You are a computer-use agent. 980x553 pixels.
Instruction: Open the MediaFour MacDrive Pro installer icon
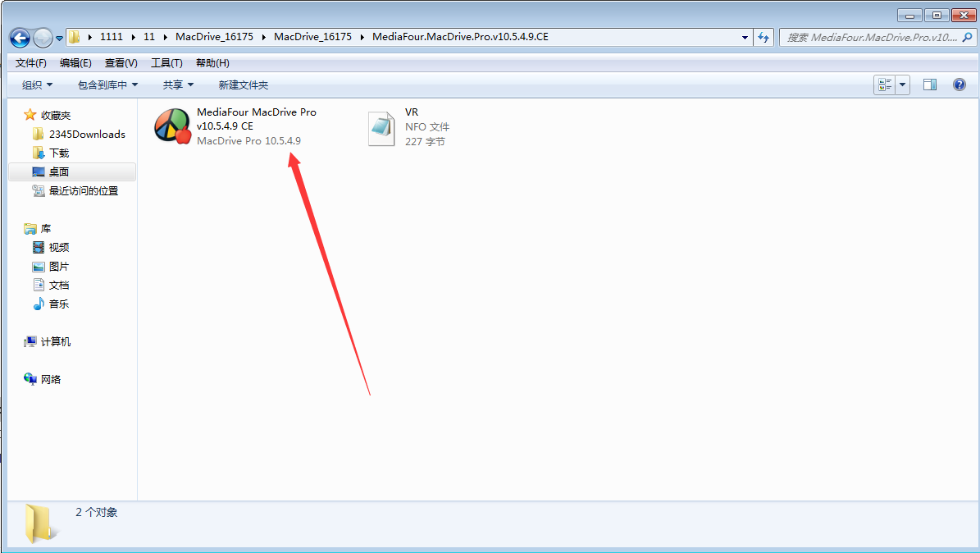tap(172, 126)
